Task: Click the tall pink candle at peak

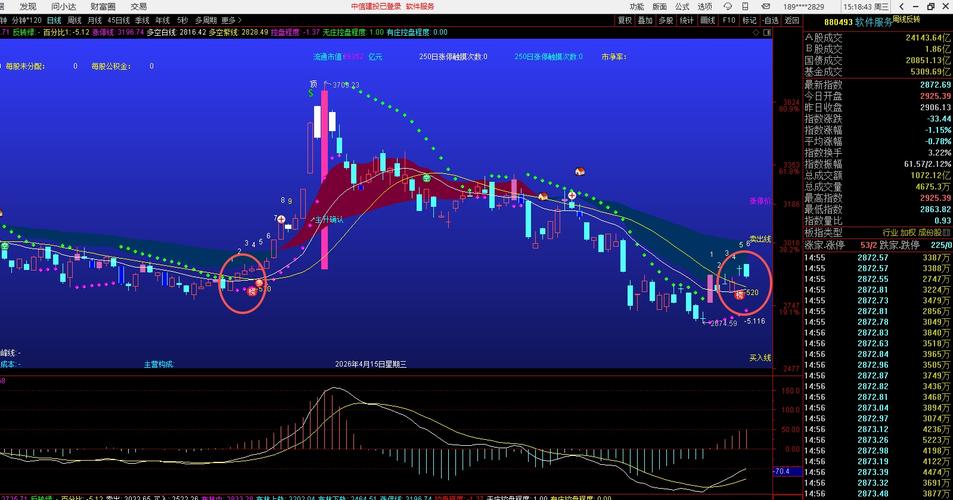Action: tap(325, 180)
